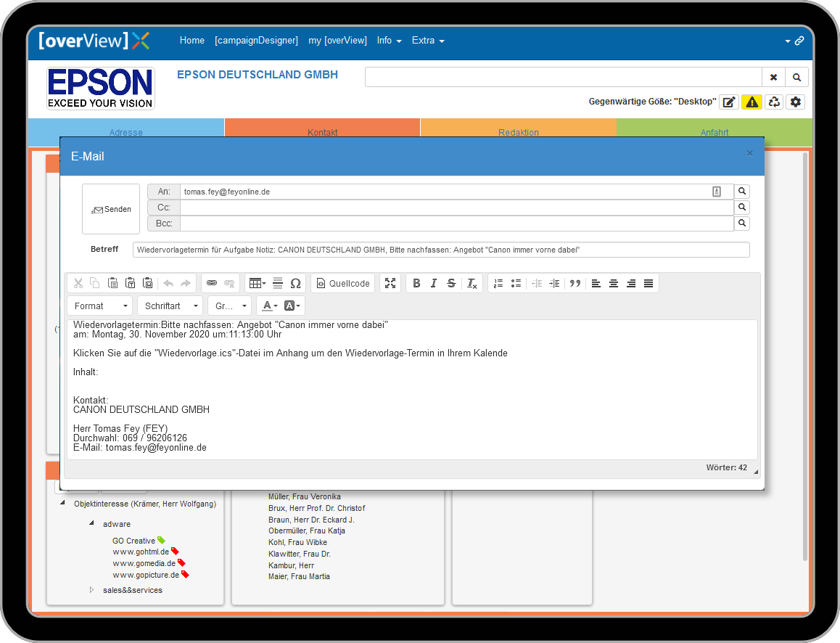The image size is (840, 643).
Task: Open my [overView] menu item
Action: point(337,40)
